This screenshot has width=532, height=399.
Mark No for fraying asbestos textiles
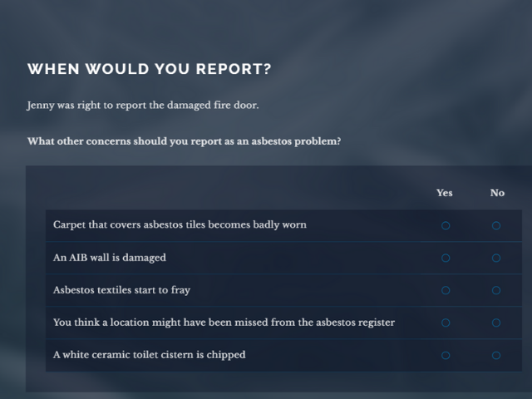[496, 290]
